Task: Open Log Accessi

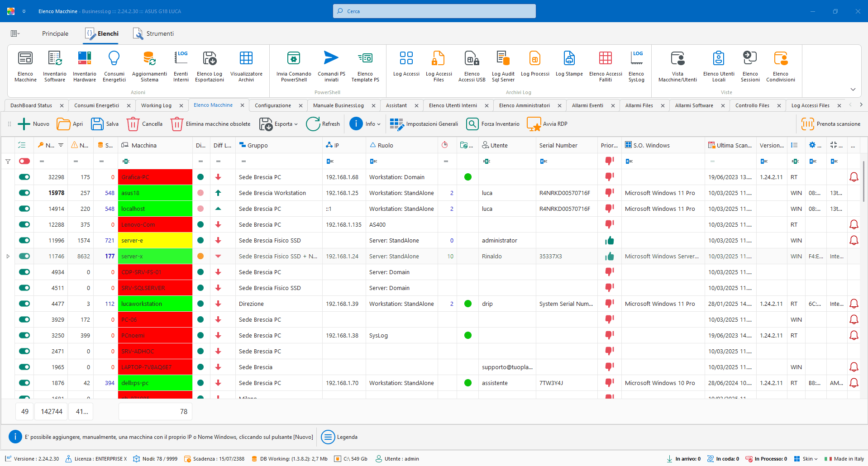Action: coord(406,64)
